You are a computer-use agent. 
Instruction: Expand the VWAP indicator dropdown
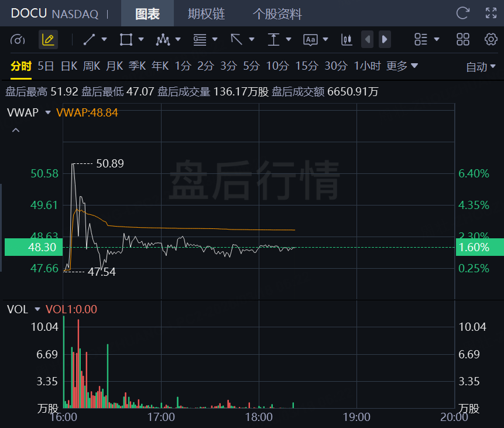point(47,112)
